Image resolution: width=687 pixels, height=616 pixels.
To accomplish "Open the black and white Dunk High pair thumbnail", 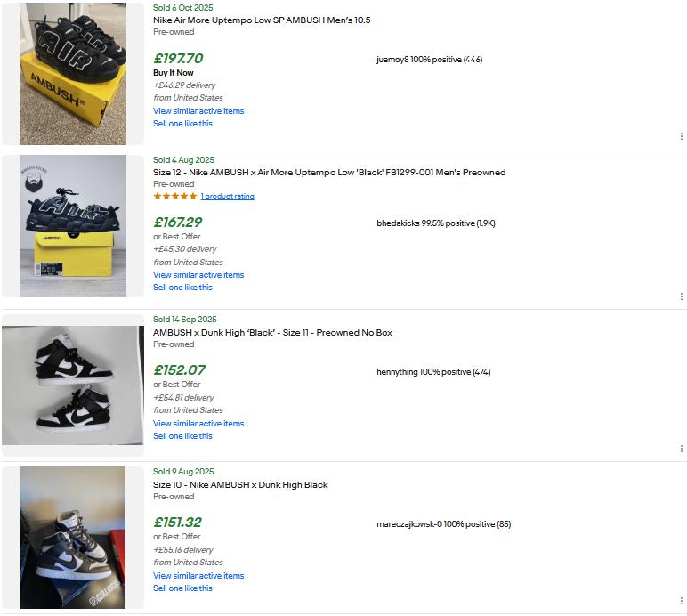I will coord(73,385).
